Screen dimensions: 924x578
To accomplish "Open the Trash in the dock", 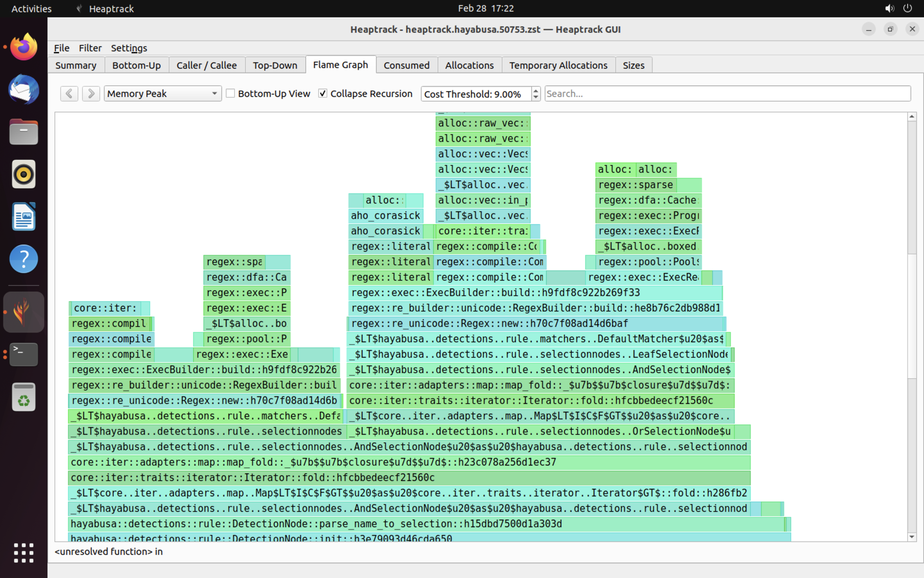I will pyautogui.click(x=24, y=397).
